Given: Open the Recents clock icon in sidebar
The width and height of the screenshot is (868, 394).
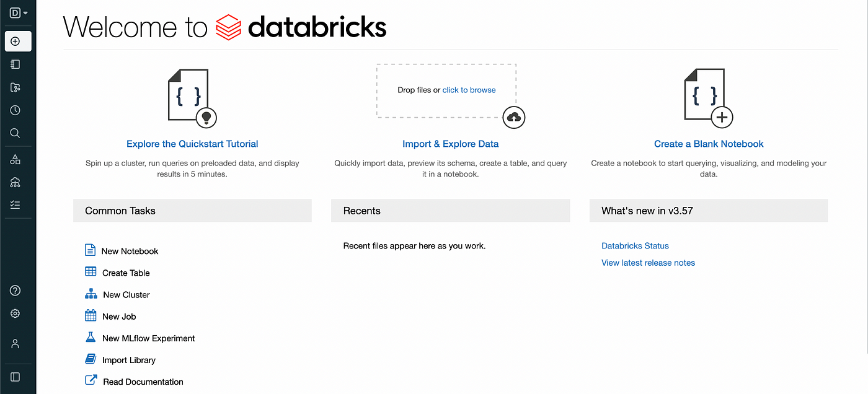Looking at the screenshot, I should [15, 110].
